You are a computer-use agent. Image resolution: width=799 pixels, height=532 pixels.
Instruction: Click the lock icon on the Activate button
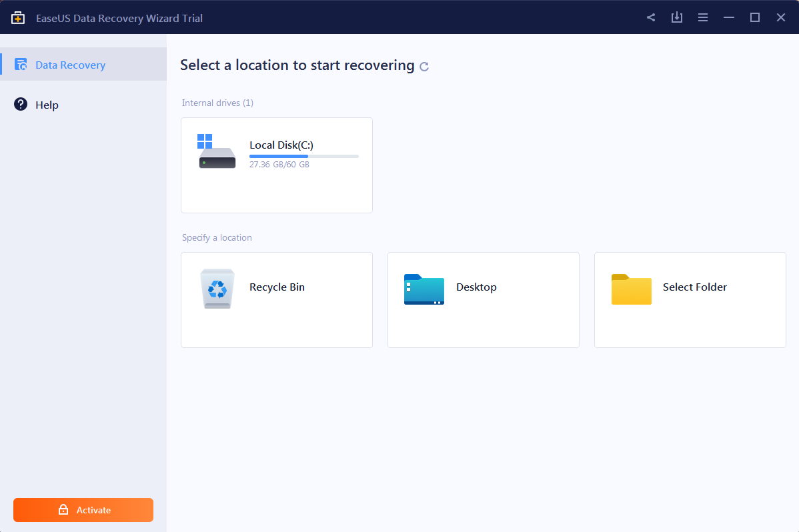(x=63, y=510)
